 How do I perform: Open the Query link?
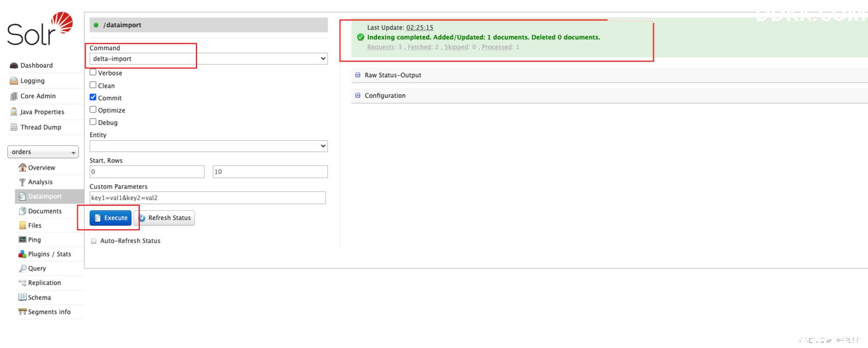37,269
